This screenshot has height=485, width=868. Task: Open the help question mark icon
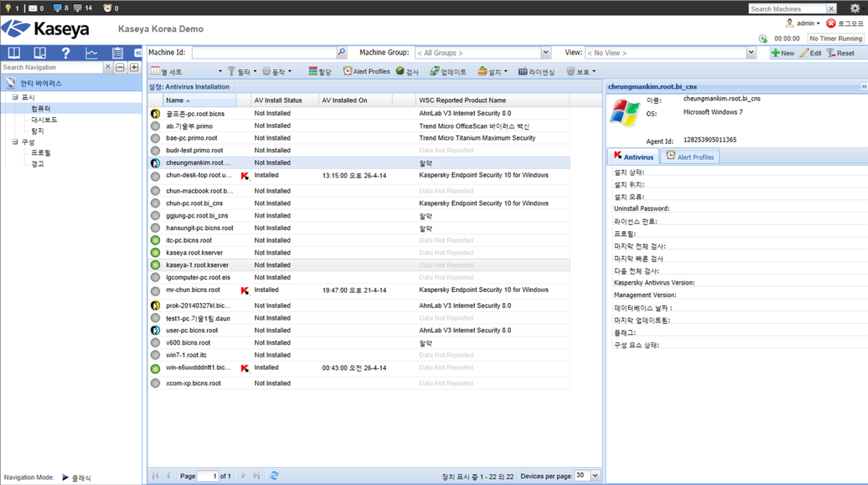[65, 53]
